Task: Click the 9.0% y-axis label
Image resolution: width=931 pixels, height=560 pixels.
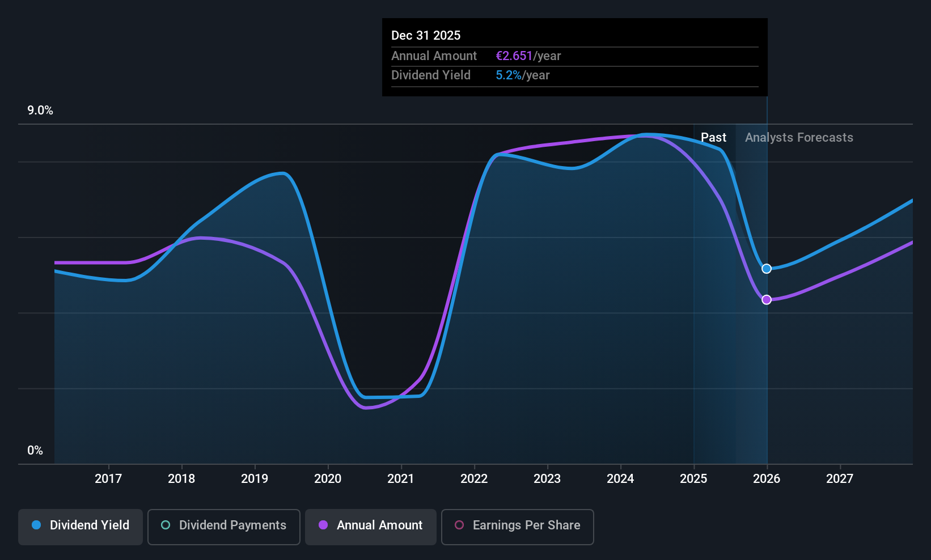Action: (40, 111)
